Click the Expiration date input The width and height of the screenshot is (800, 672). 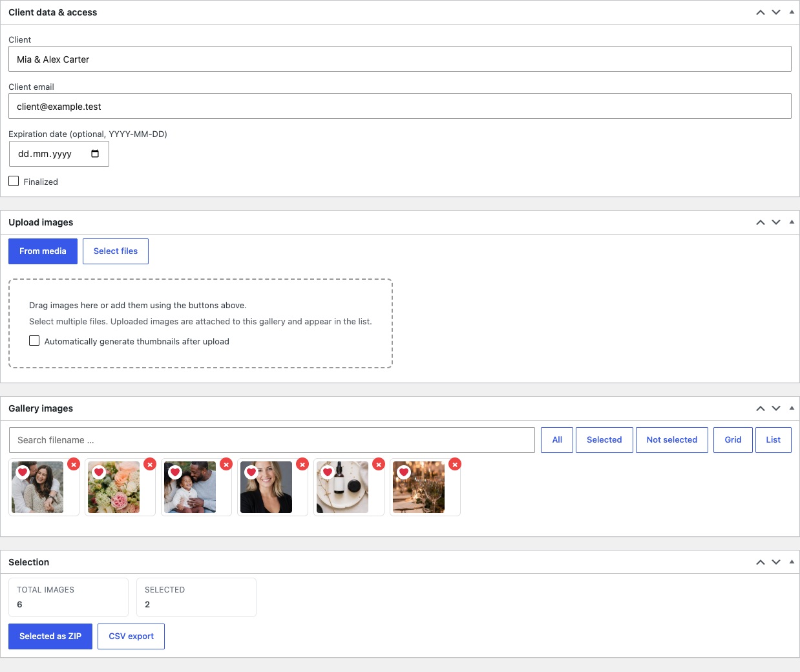(59, 154)
